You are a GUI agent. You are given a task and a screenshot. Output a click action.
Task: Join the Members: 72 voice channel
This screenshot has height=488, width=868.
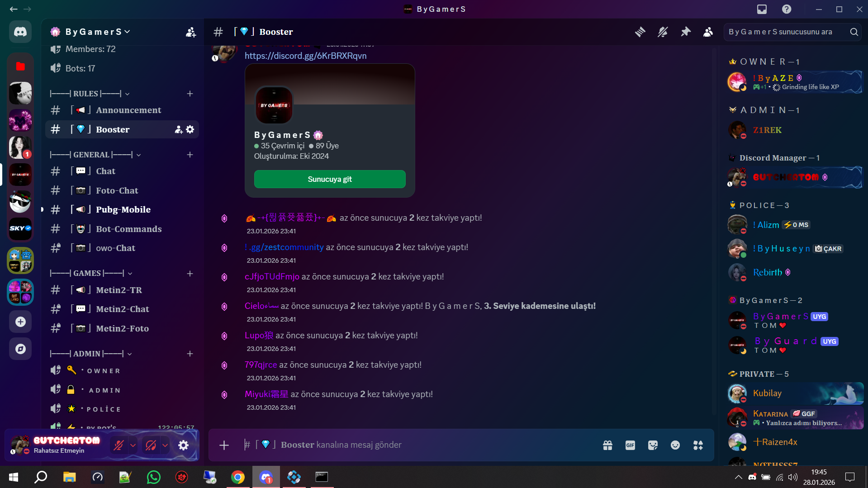(122, 49)
